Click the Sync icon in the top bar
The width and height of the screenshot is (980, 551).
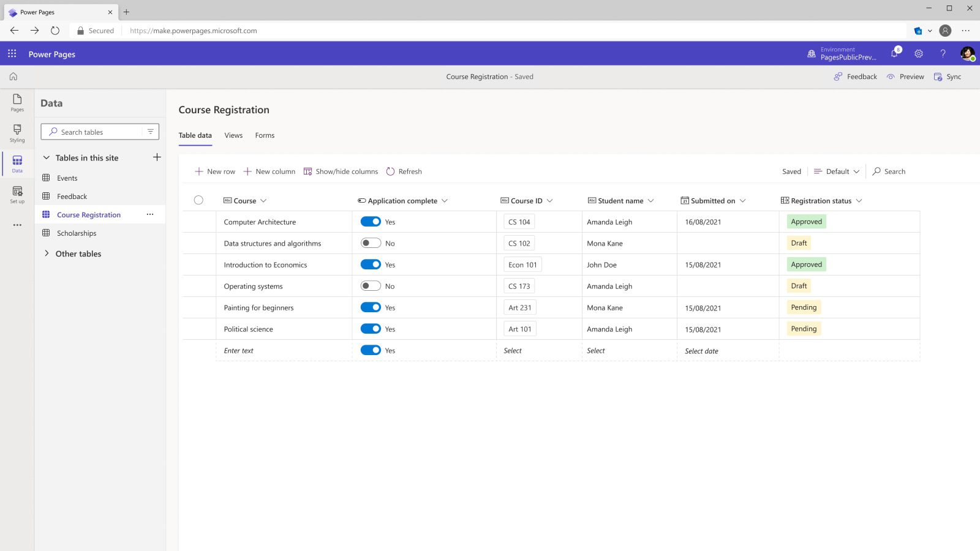click(x=948, y=77)
